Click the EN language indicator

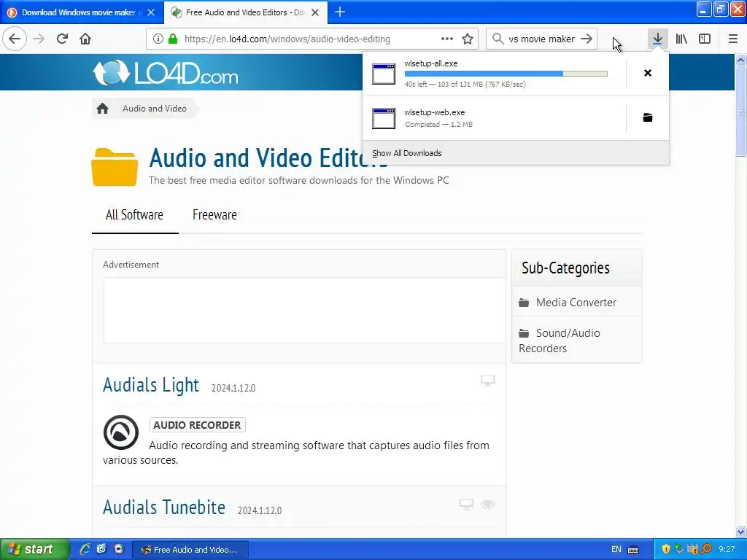pyautogui.click(x=616, y=550)
